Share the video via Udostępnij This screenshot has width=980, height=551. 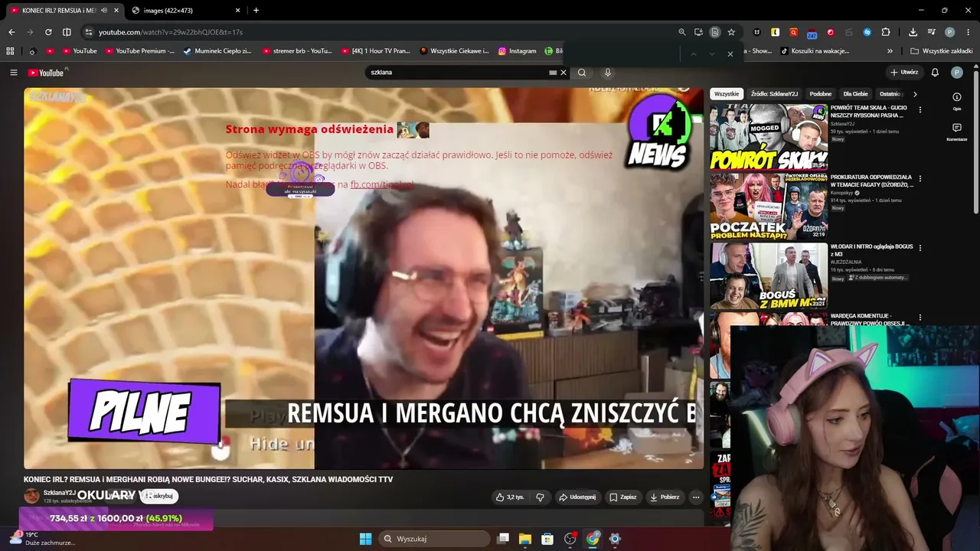click(x=577, y=497)
